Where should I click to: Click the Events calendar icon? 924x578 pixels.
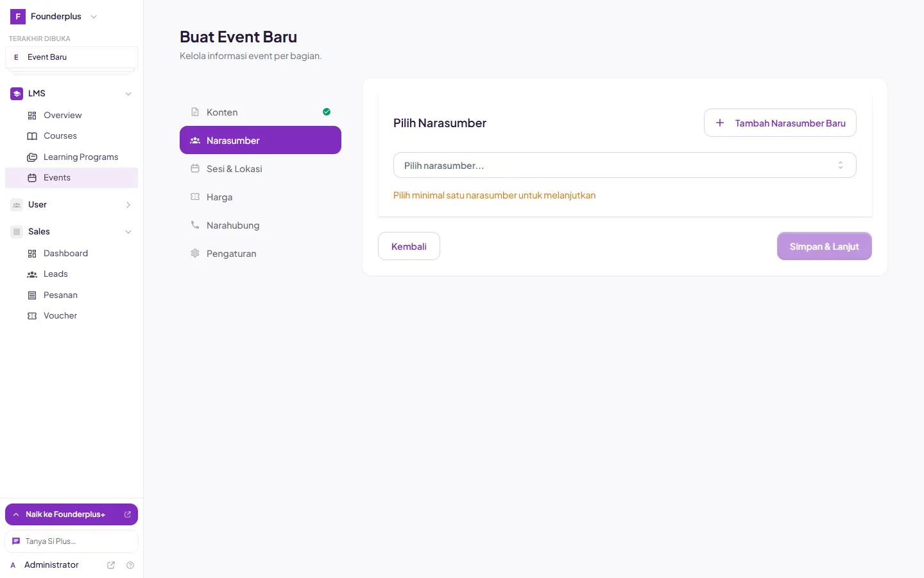click(32, 178)
